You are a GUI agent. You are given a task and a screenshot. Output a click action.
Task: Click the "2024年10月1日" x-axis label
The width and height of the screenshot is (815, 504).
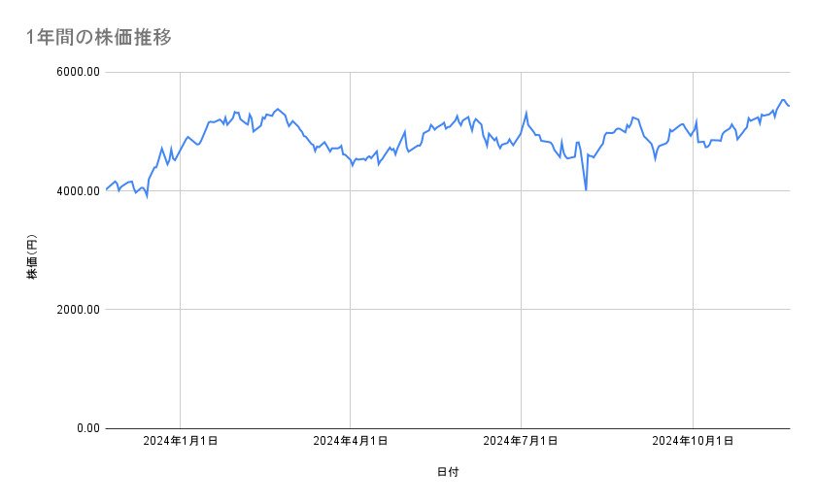693,442
